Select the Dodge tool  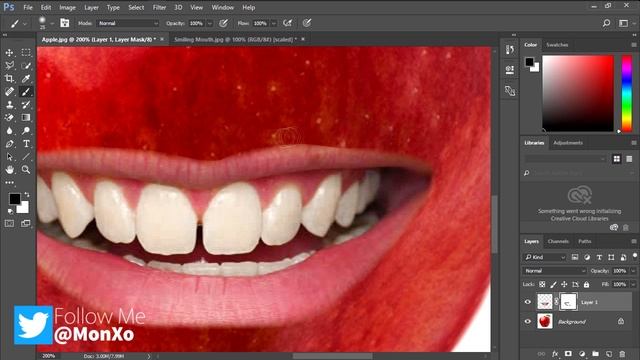[26, 131]
